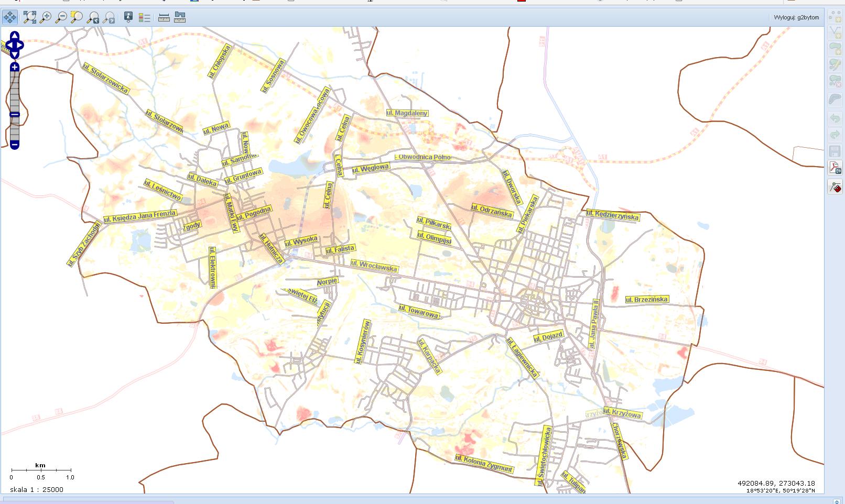This screenshot has height=504, width=845.
Task: Click the draw polygon tool
Action: 835,49
